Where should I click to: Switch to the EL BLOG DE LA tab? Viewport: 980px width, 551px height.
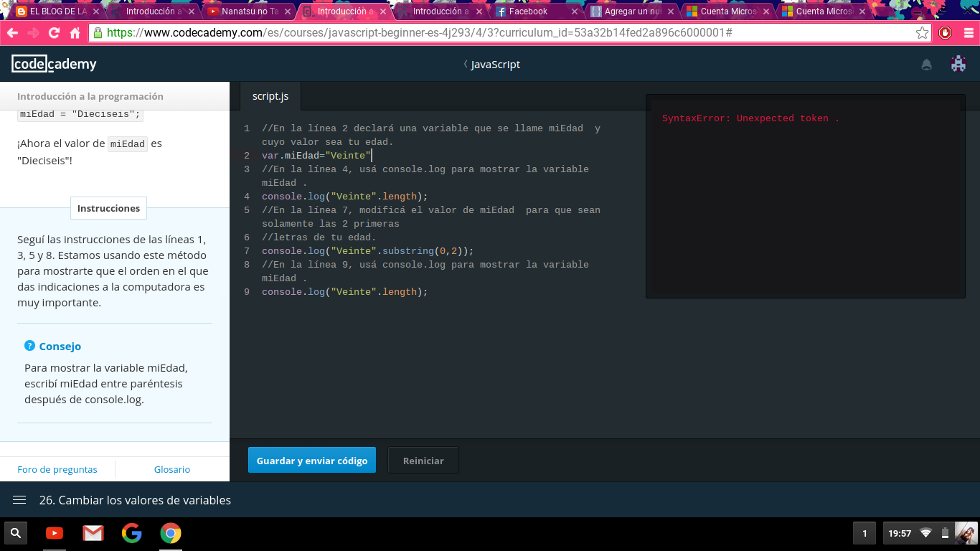(x=57, y=11)
